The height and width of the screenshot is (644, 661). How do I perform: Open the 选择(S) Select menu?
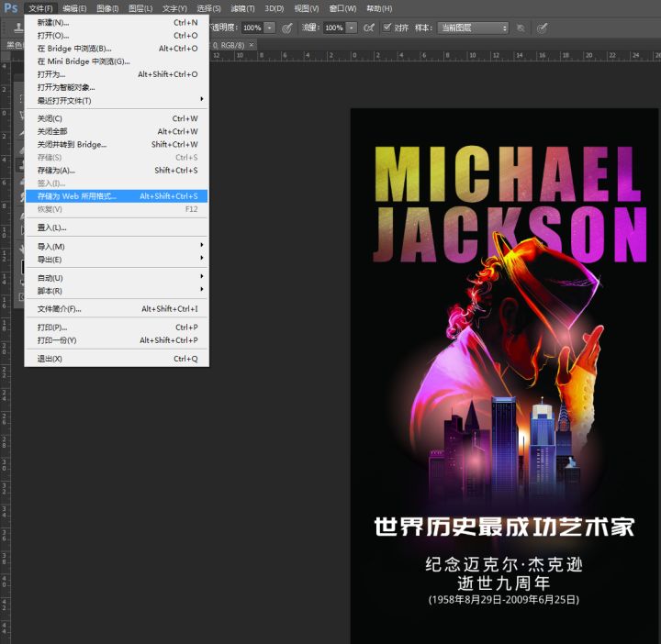tap(209, 8)
